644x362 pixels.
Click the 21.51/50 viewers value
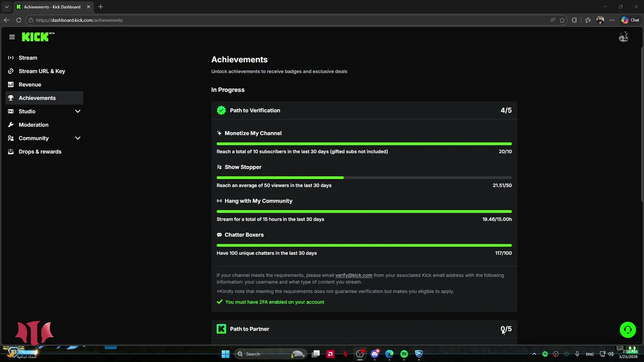click(x=502, y=186)
